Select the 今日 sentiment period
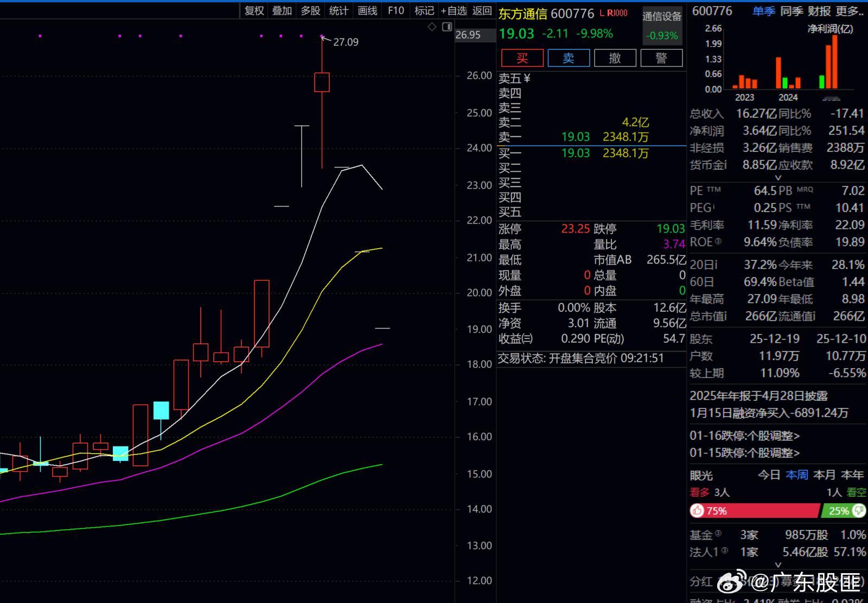The height and width of the screenshot is (603, 868). coord(769,475)
